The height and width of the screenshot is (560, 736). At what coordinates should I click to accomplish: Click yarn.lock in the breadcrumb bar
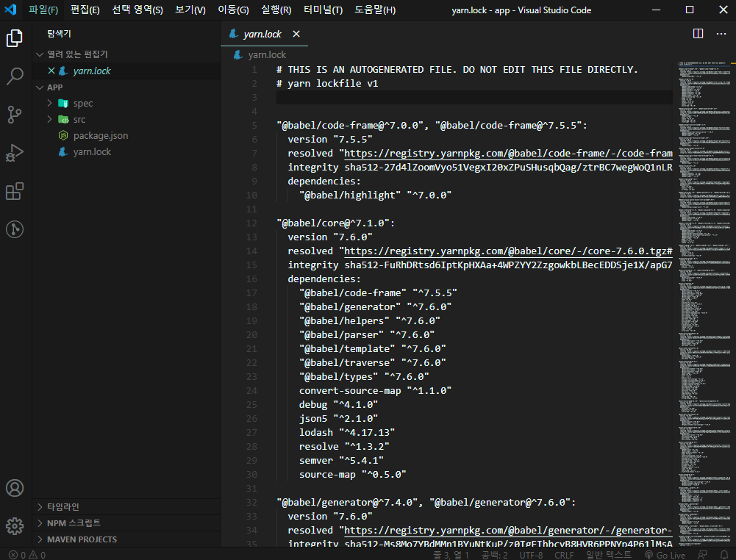pos(267,55)
